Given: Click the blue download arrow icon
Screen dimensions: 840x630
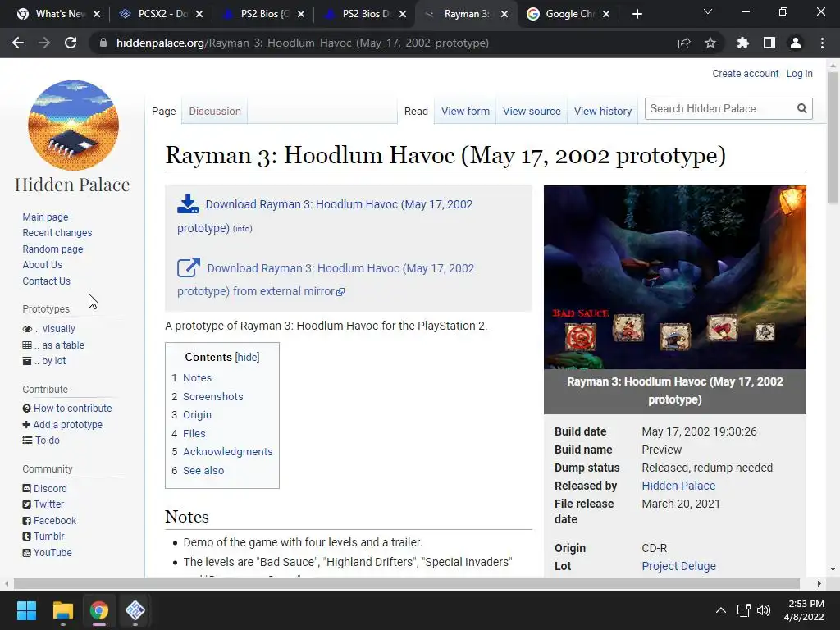Looking at the screenshot, I should pos(188,203).
